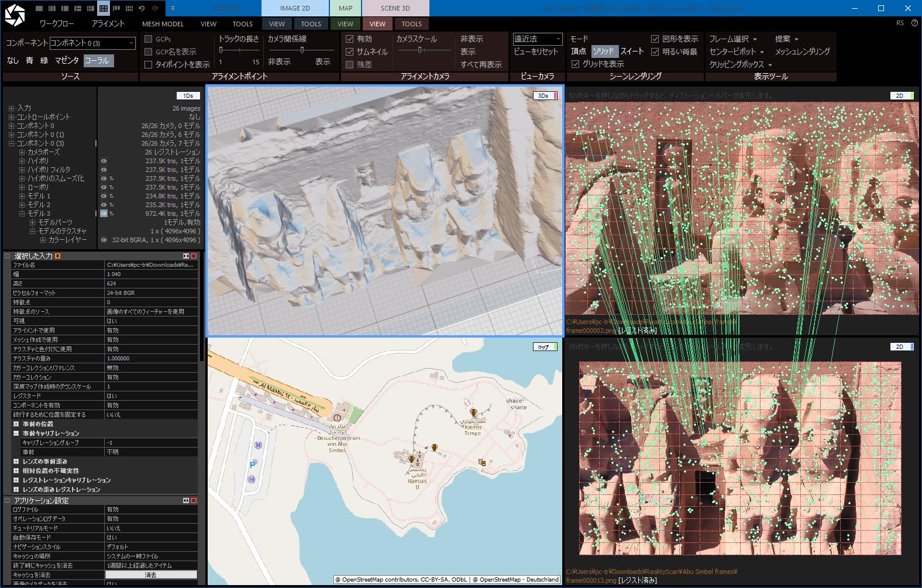Expand the カメラポーズ tree node
Image resolution: width=922 pixels, height=588 pixels.
tap(22, 152)
